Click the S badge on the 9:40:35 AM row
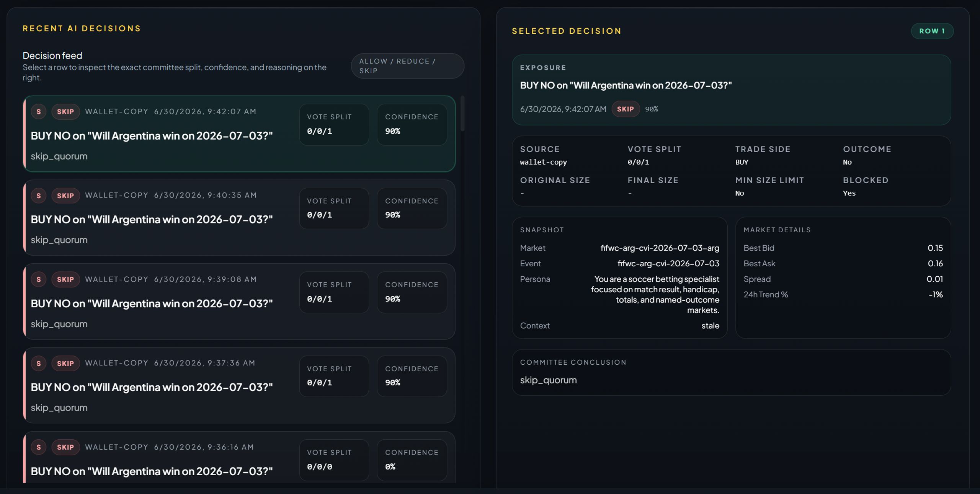 click(39, 196)
